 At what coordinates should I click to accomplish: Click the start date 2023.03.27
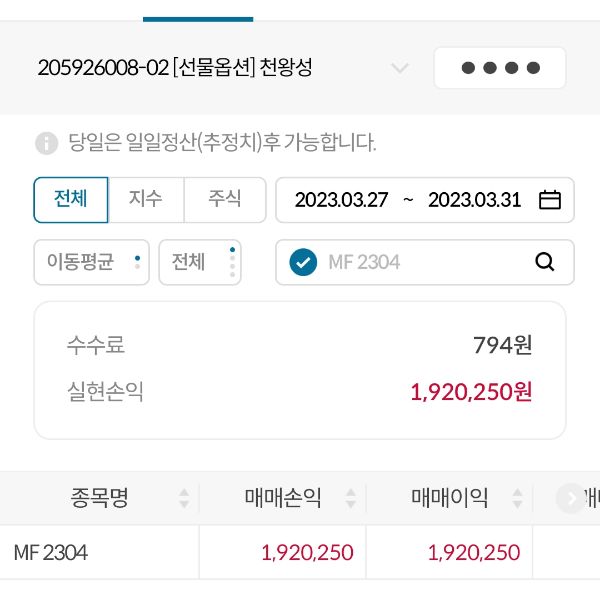(341, 200)
